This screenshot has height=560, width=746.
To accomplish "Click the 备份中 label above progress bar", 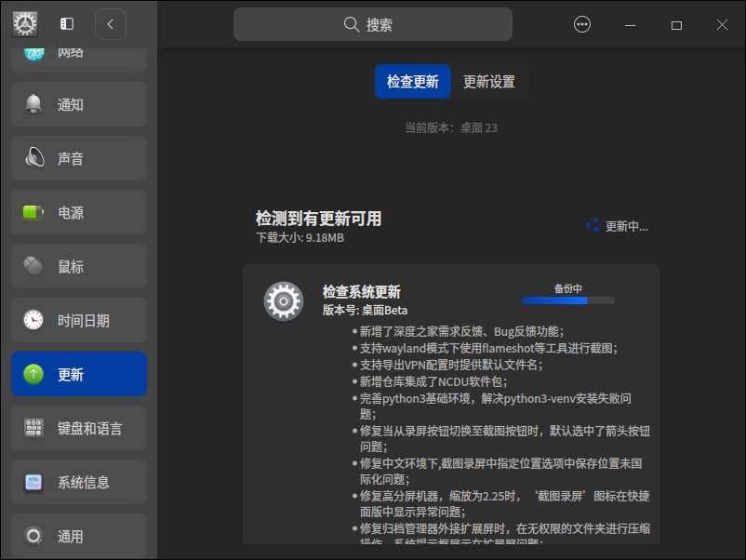I will 568,288.
